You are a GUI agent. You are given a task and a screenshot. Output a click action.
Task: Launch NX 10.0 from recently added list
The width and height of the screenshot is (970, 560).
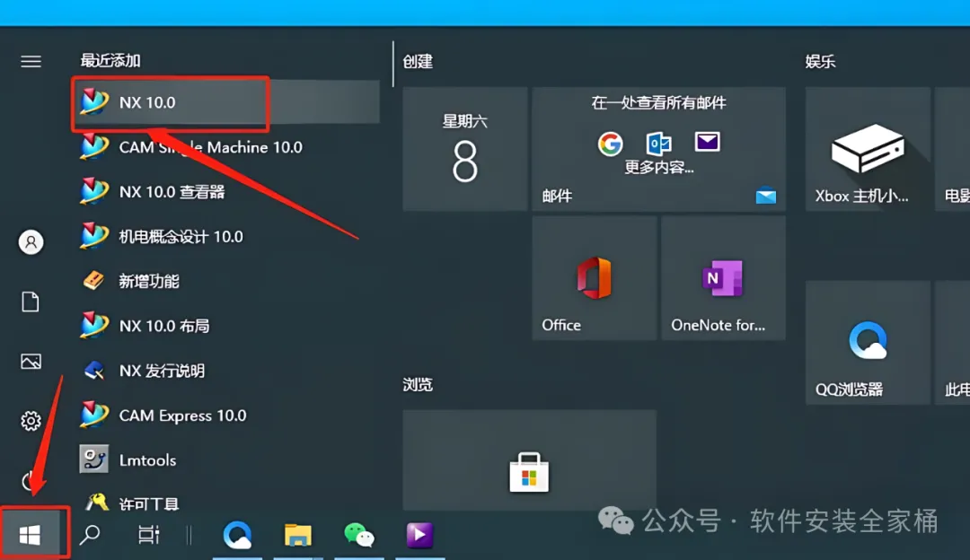225,102
